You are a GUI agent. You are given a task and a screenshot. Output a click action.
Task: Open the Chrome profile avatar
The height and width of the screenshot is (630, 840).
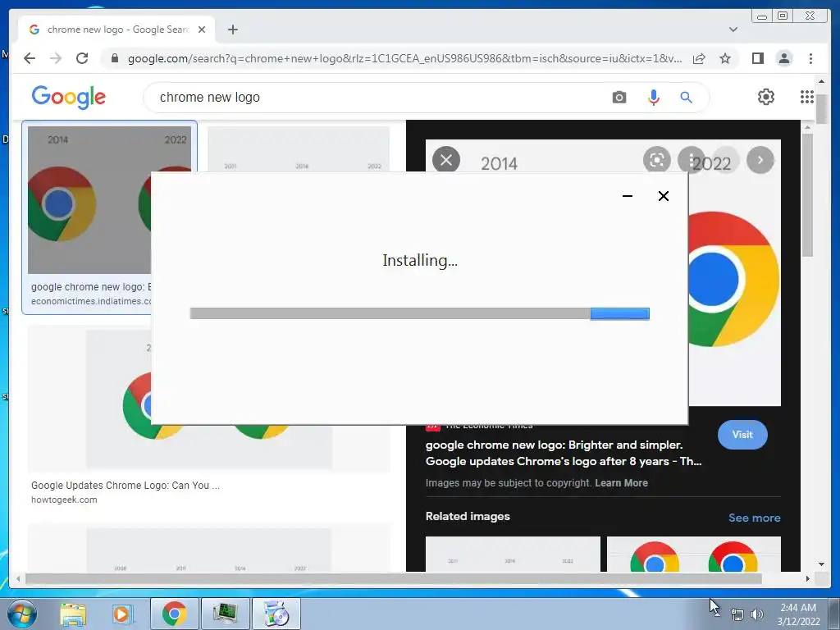pos(784,58)
